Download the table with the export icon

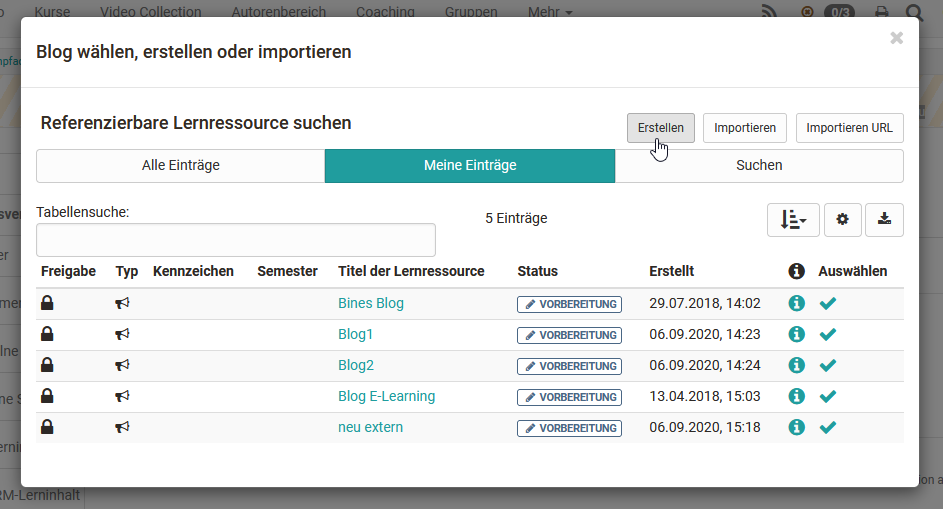point(884,220)
